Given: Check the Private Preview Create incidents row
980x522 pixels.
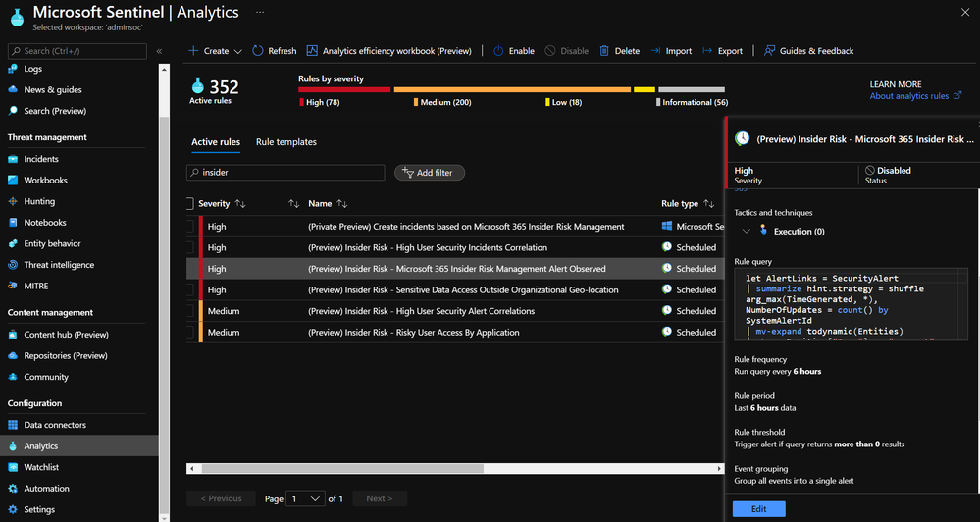Looking at the screenshot, I should click(x=190, y=227).
